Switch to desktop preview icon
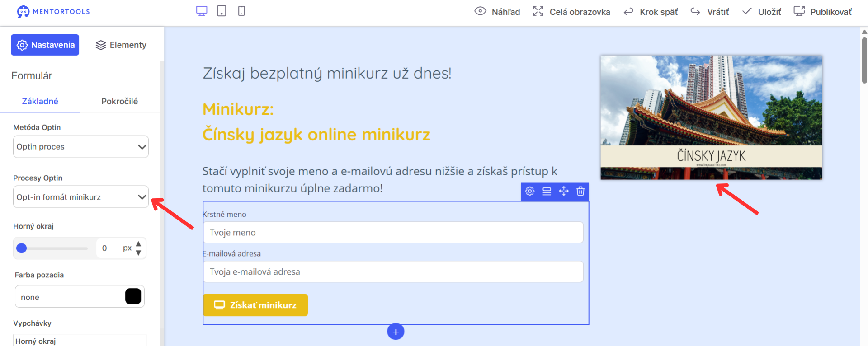 tap(202, 11)
